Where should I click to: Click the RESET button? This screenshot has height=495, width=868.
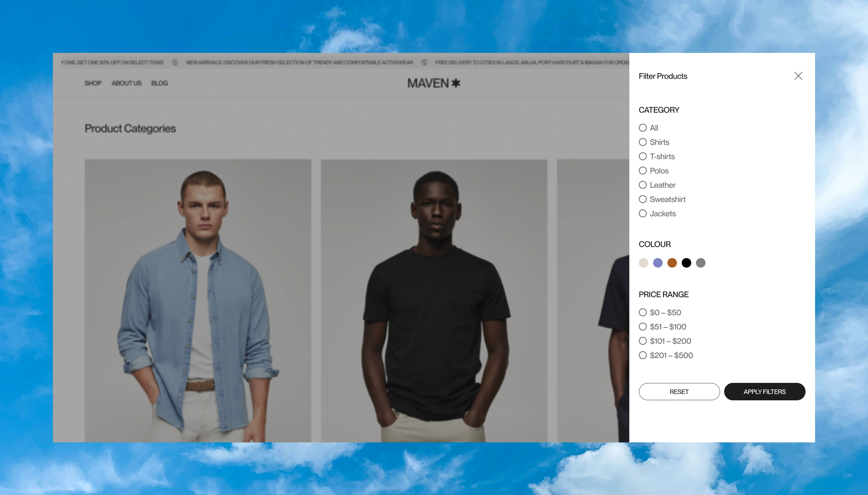[679, 392]
